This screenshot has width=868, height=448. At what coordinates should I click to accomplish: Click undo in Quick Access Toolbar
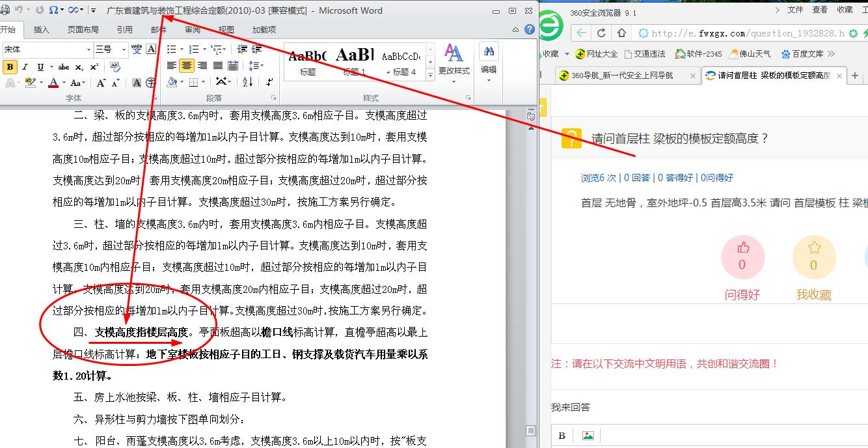[x=19, y=10]
